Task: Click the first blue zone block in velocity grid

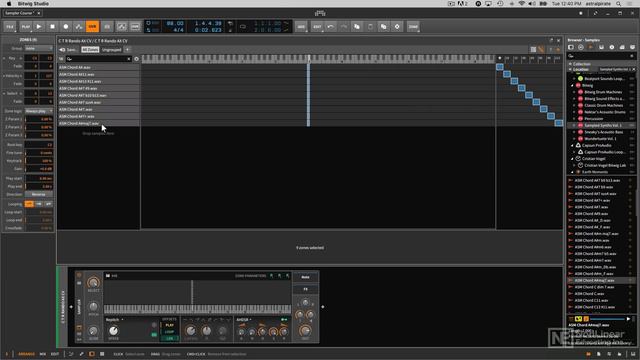Action: click(500, 67)
